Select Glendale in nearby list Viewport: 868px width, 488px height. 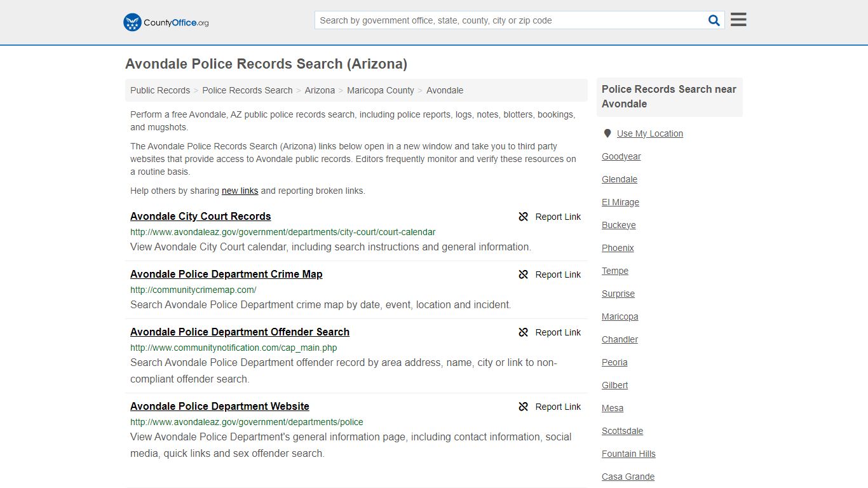(x=620, y=179)
